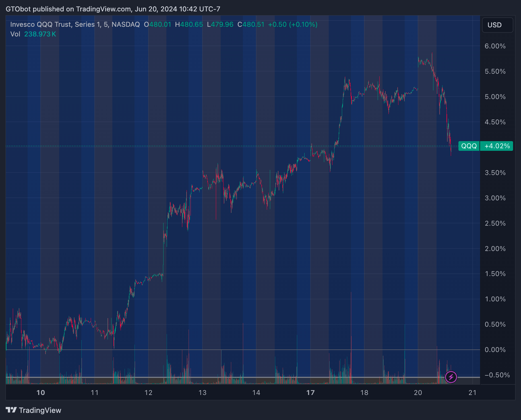
Task: Click the 5.50% price axis label
Action: point(495,71)
